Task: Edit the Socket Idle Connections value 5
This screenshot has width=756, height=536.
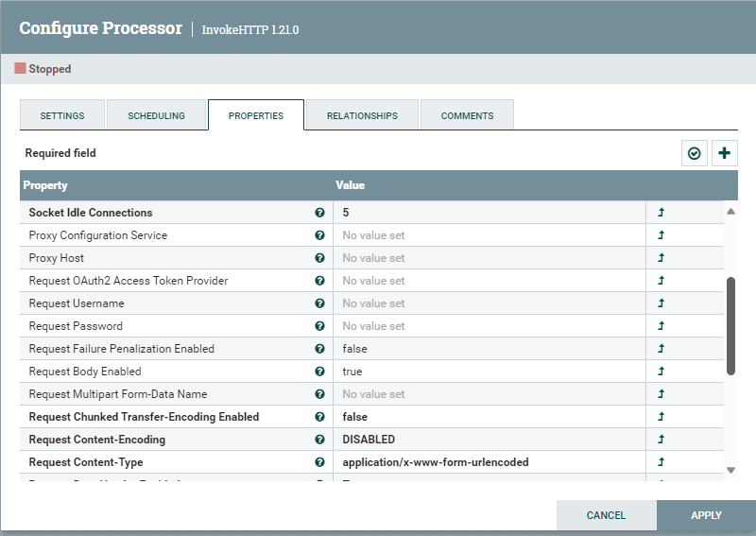Action: click(x=489, y=213)
